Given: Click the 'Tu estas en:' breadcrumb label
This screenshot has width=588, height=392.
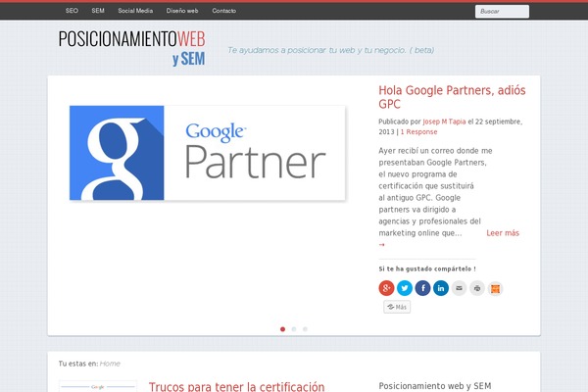Looking at the screenshot, I should pyautogui.click(x=78, y=364).
